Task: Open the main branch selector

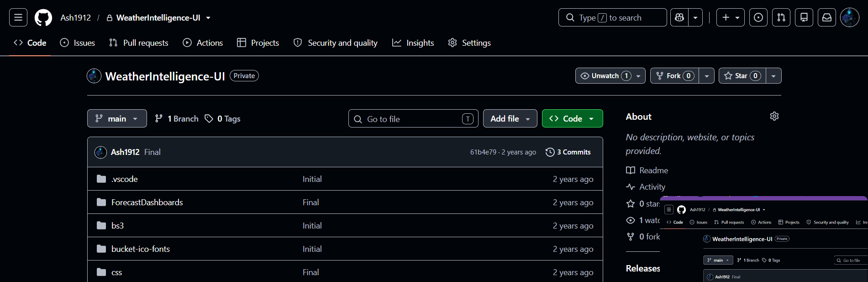Action: 117,118
